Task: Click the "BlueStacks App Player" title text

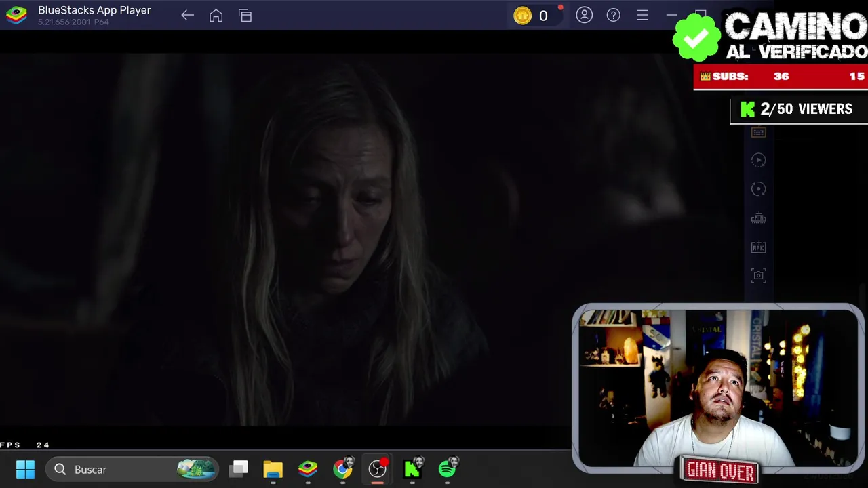Action: (94, 10)
